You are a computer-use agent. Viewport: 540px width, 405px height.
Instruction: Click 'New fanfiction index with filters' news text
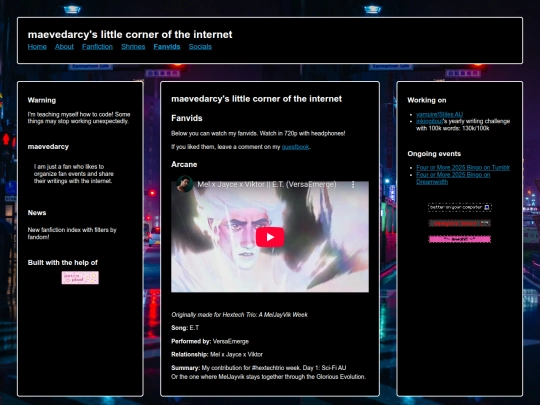coord(72,233)
